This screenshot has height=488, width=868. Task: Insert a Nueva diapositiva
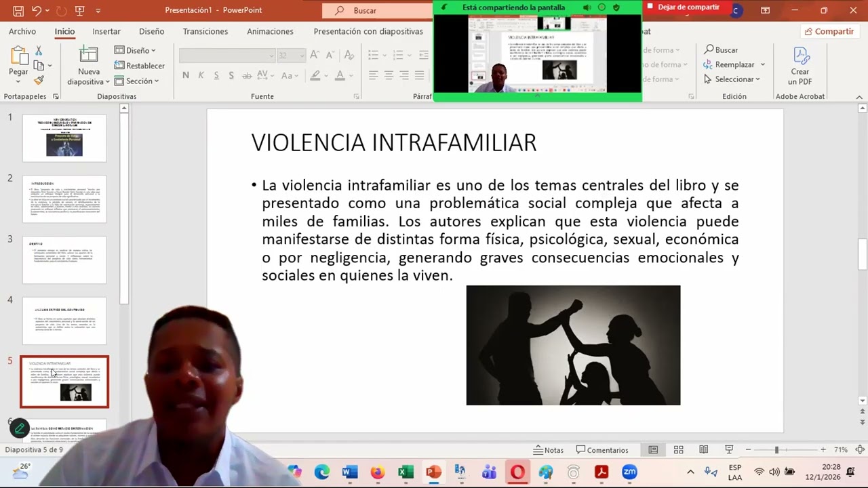[88, 65]
